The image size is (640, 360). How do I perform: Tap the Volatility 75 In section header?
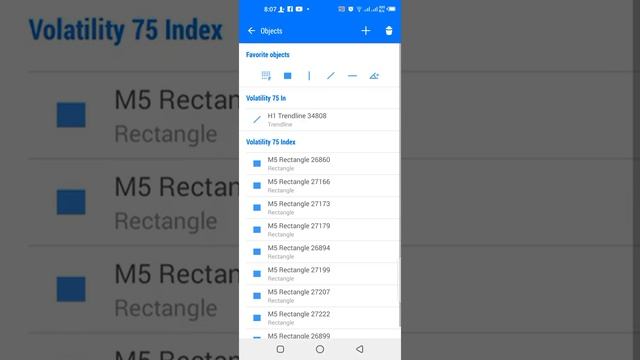(266, 98)
